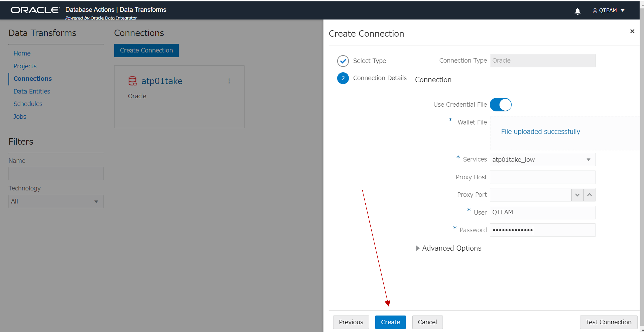The height and width of the screenshot is (332, 644).
Task: Click the Test Connection button
Action: (x=608, y=322)
